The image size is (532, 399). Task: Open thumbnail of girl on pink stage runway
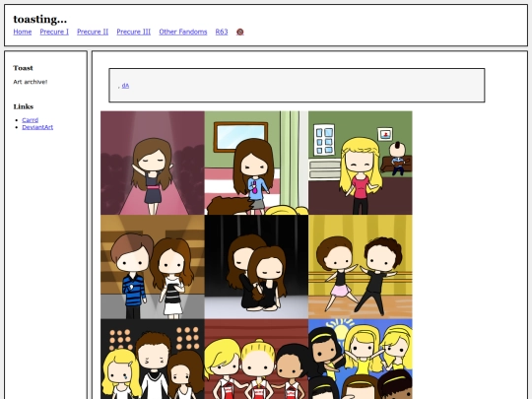(x=153, y=163)
